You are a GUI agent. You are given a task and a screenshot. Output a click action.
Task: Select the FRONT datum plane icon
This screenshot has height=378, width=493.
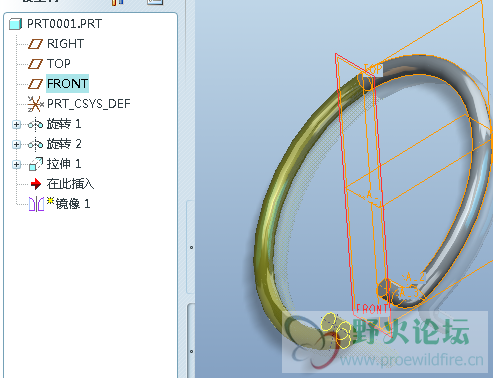pos(35,84)
